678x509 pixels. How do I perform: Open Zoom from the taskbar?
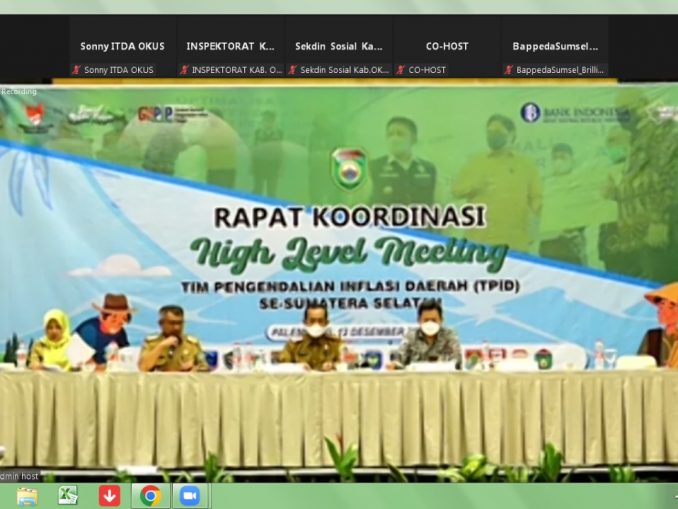click(188, 496)
